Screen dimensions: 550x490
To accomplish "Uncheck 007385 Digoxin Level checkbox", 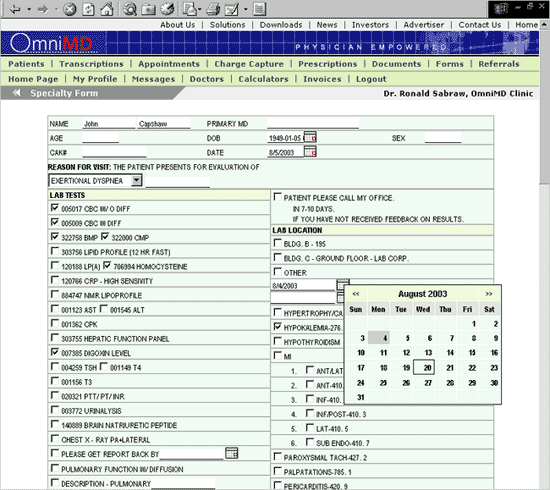I will coord(55,351).
